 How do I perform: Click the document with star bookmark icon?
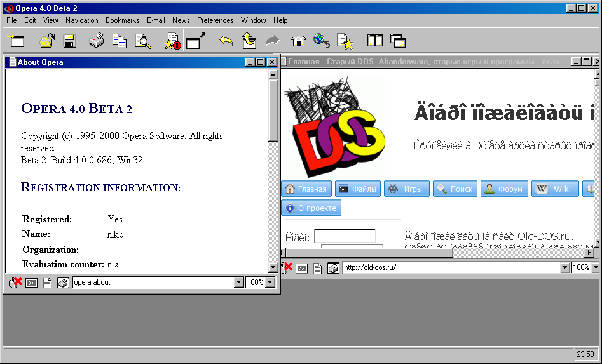coord(345,41)
